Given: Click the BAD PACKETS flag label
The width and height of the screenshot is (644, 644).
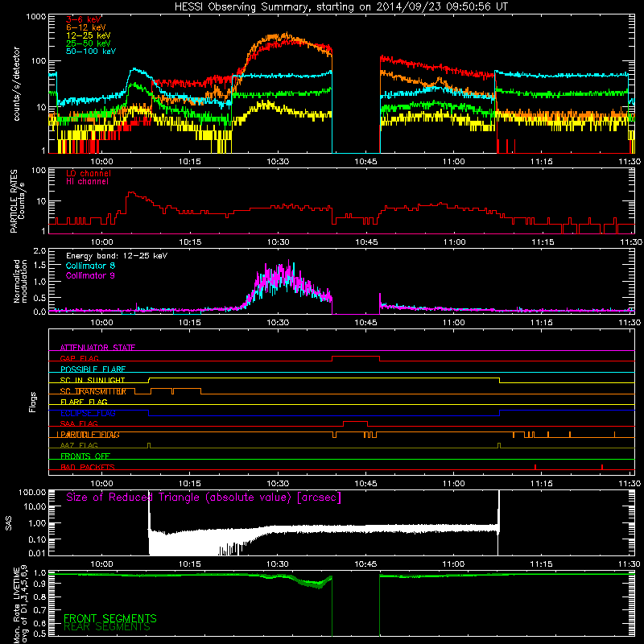Looking at the screenshot, I should [x=88, y=467].
